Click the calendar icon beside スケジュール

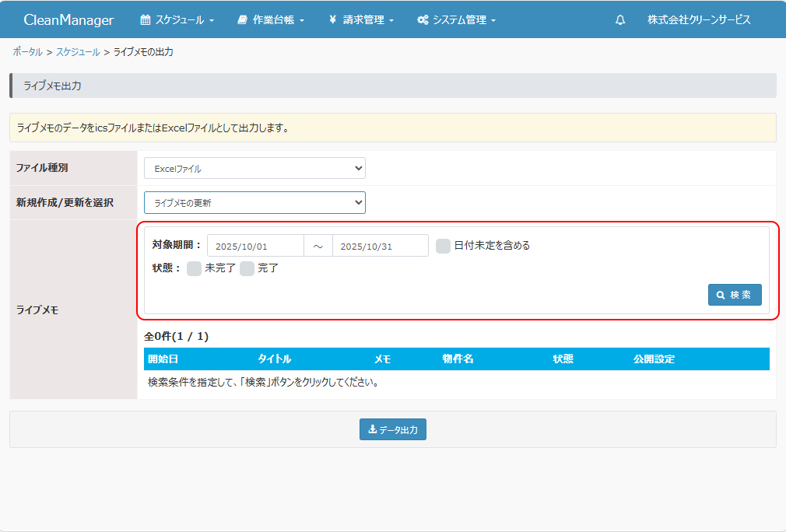point(145,20)
